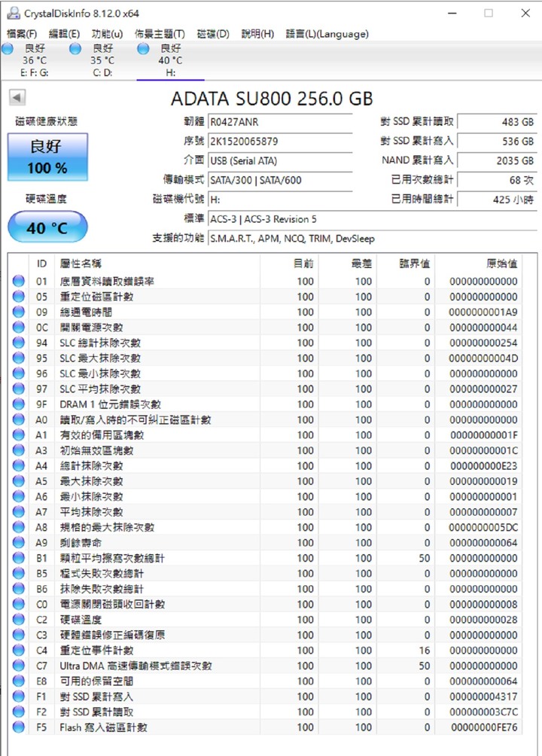542x756 pixels.
Task: Click the CrystalDiskInfo app icon in title bar
Action: click(x=14, y=13)
